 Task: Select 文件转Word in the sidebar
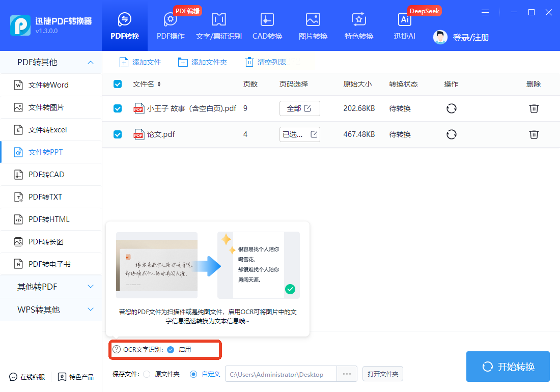pyautogui.click(x=51, y=85)
